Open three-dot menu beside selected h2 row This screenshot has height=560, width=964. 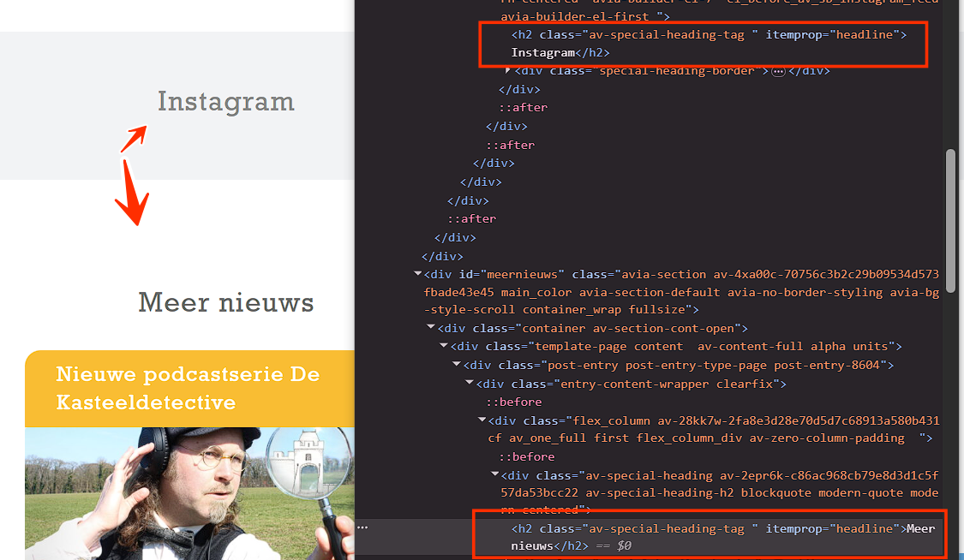tap(363, 527)
